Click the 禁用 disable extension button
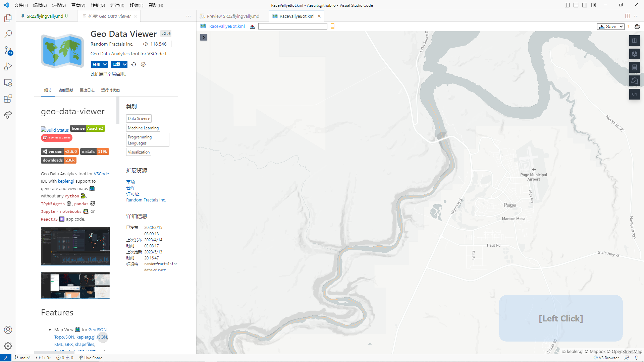644x362 pixels. tap(96, 64)
